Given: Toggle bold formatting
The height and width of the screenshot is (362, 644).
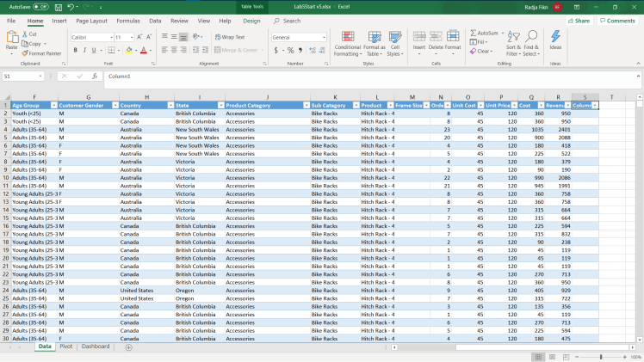Looking at the screenshot, I should pyautogui.click(x=75, y=50).
